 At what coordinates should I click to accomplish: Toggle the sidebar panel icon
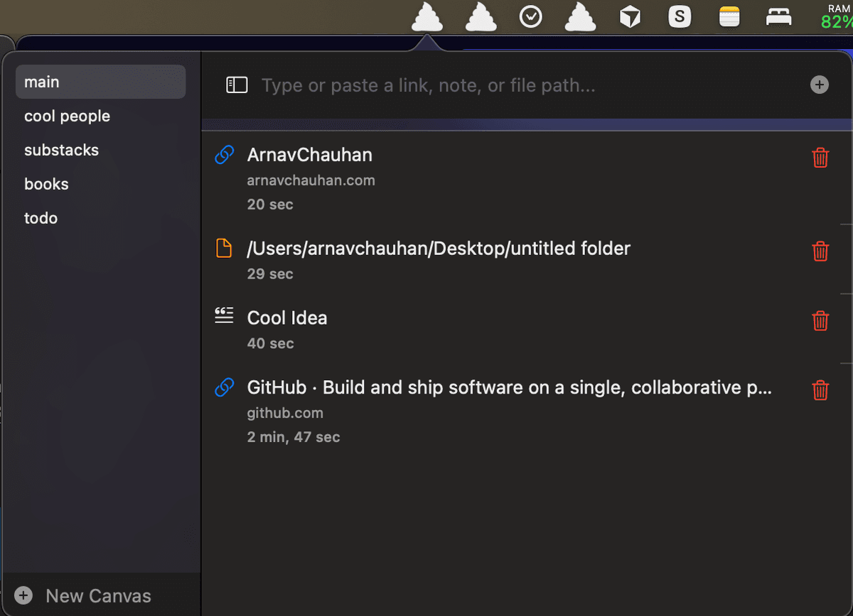237,85
